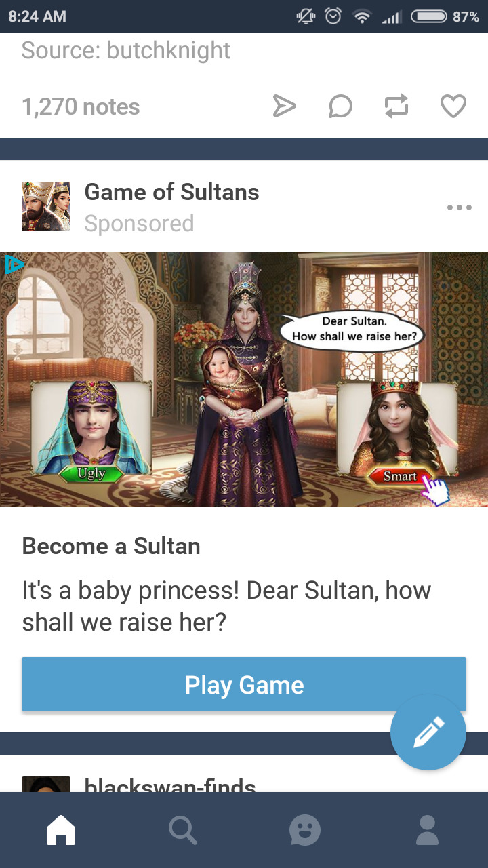
Task: Tap the Become a Sultan headline
Action: coord(111,546)
